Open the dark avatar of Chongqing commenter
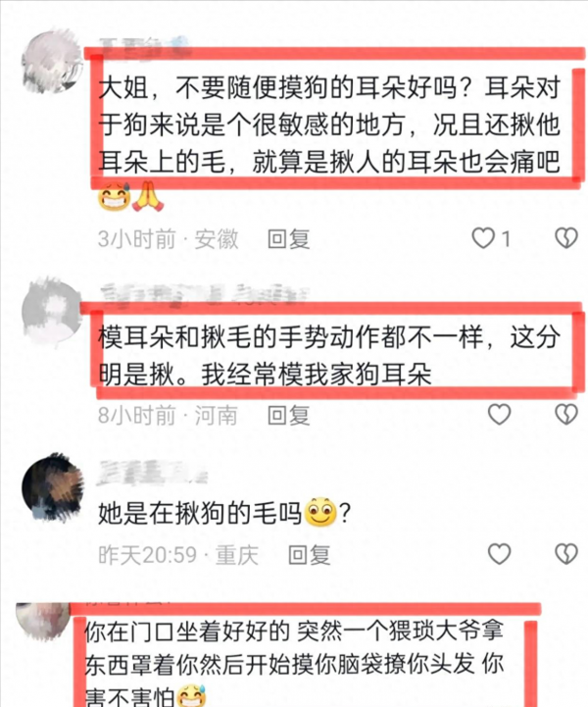This screenshot has width=588, height=707. [x=53, y=486]
